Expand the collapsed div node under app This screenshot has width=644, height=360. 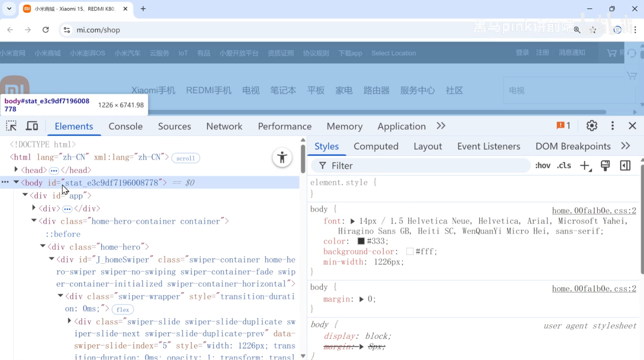click(34, 208)
